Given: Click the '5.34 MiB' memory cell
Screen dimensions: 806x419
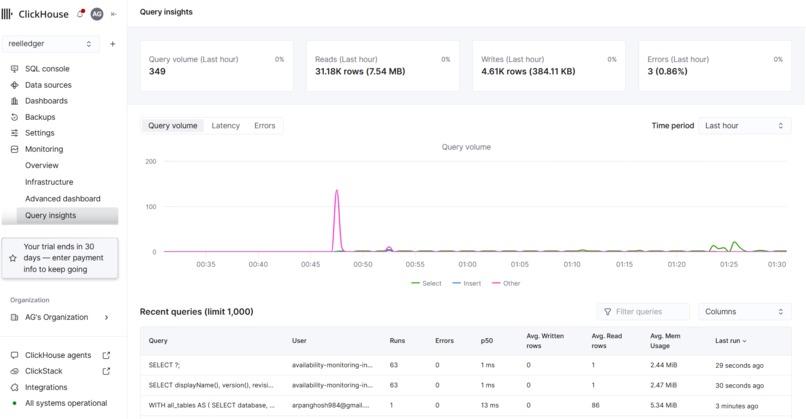Looking at the screenshot, I should [664, 405].
